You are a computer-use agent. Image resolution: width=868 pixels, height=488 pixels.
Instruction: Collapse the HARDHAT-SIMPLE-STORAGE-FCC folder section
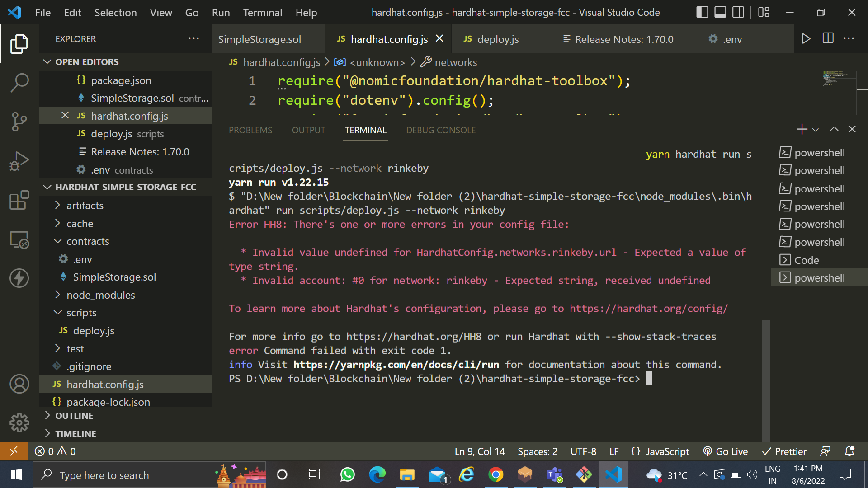(x=126, y=187)
